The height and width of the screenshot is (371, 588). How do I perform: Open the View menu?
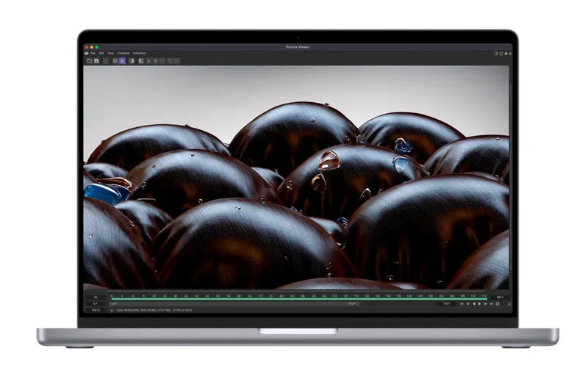pyautogui.click(x=110, y=53)
